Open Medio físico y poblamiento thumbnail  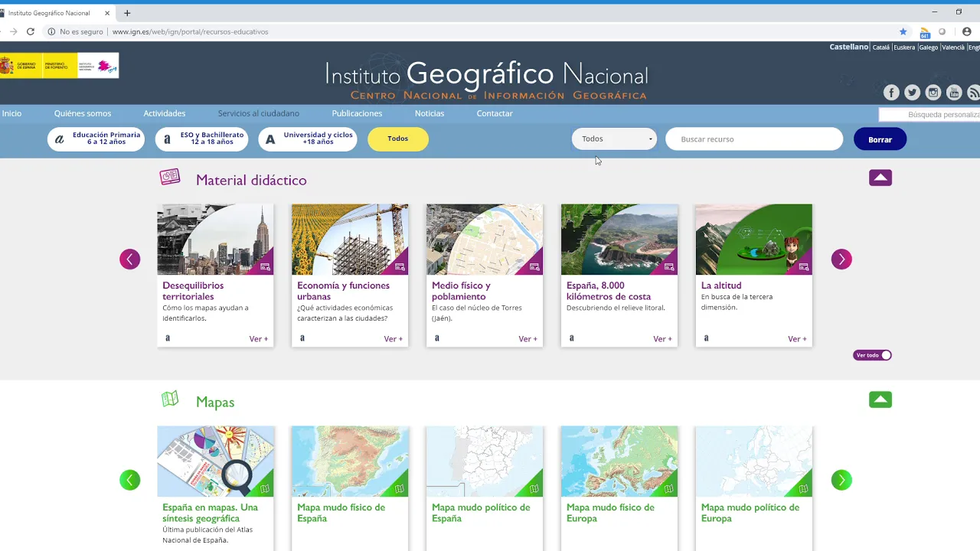485,240
